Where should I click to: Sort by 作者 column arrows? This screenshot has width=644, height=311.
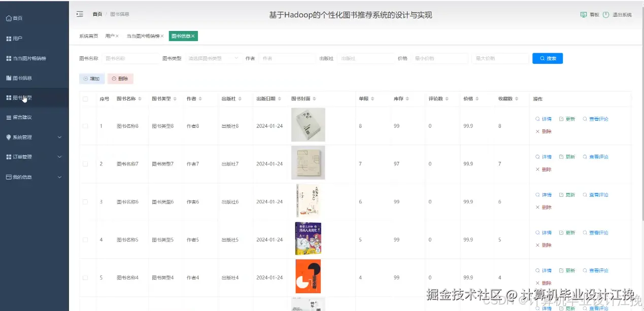pos(200,99)
